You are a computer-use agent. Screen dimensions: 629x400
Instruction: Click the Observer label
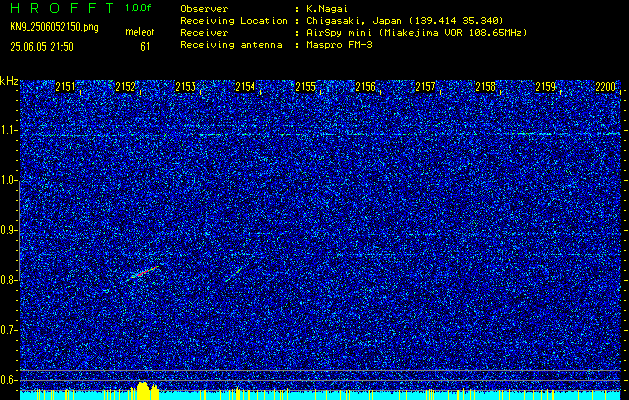click(x=204, y=9)
